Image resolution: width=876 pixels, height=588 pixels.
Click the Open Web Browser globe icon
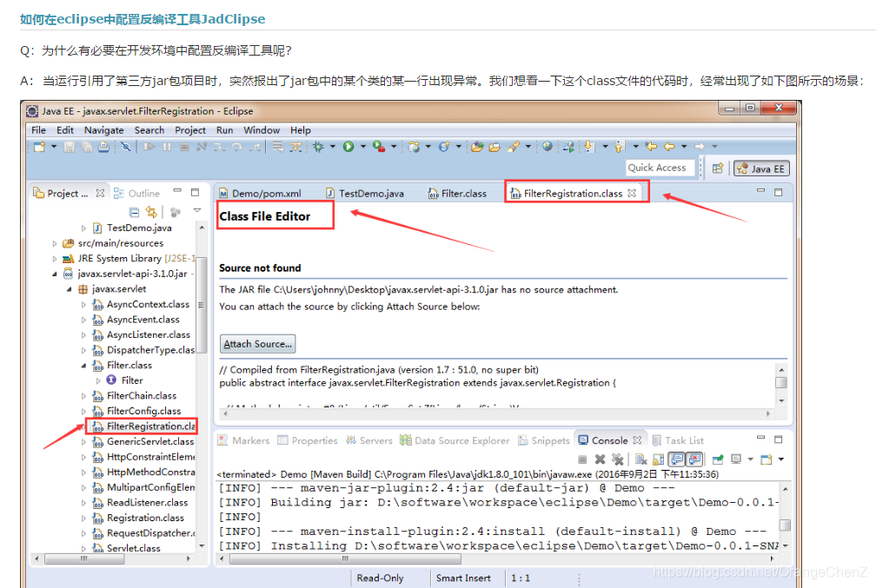point(547,146)
